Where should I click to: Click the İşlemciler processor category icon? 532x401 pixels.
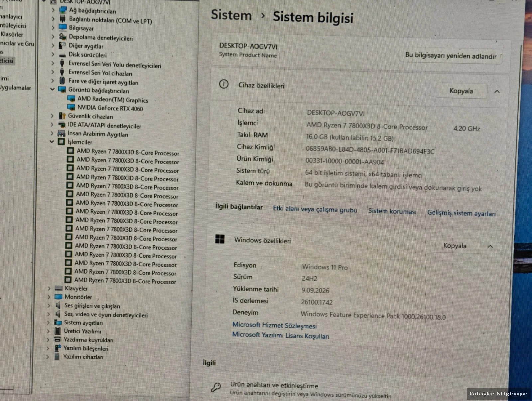coord(61,142)
